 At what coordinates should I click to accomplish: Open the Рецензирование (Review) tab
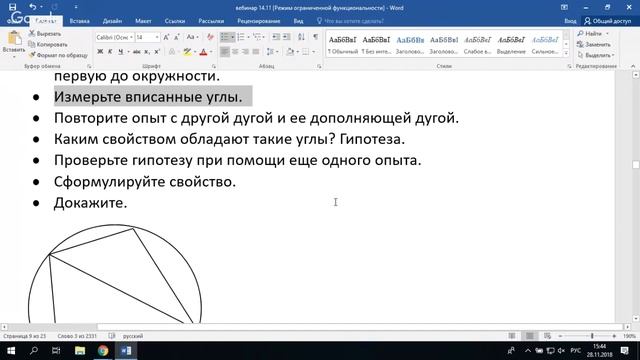[258, 21]
